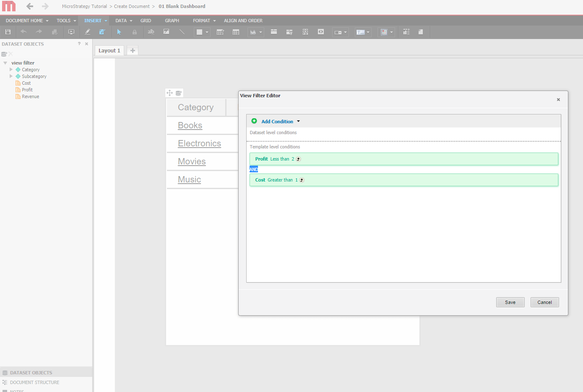The width and height of the screenshot is (583, 392).
Task: Click the Save document toolbar icon
Action: click(8, 32)
